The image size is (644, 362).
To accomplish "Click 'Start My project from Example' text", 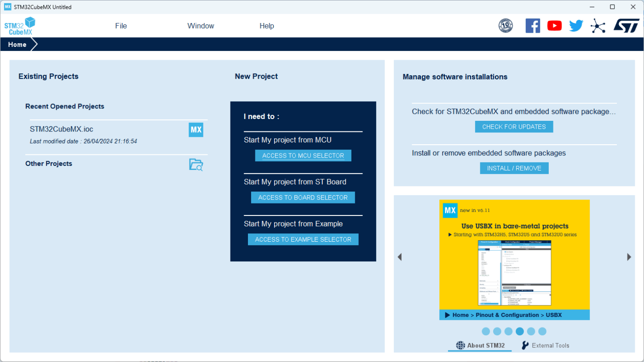I will pos(293,224).
